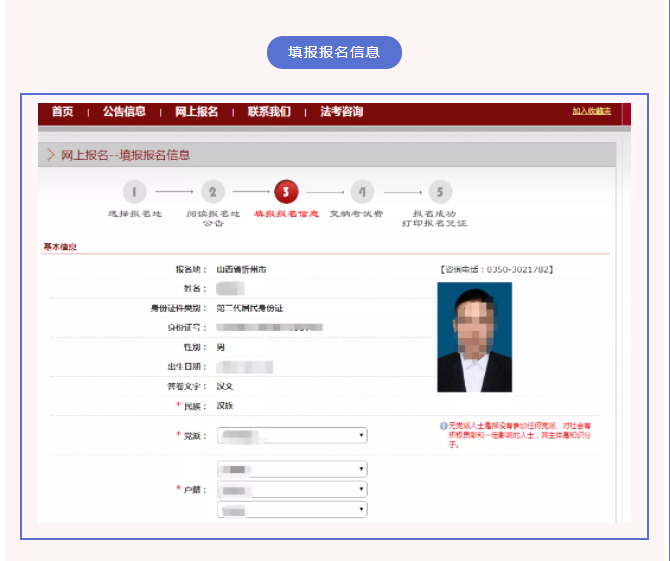This screenshot has width=670, height=561.
Task: Click the 汉文 answer language value
Action: (x=225, y=386)
